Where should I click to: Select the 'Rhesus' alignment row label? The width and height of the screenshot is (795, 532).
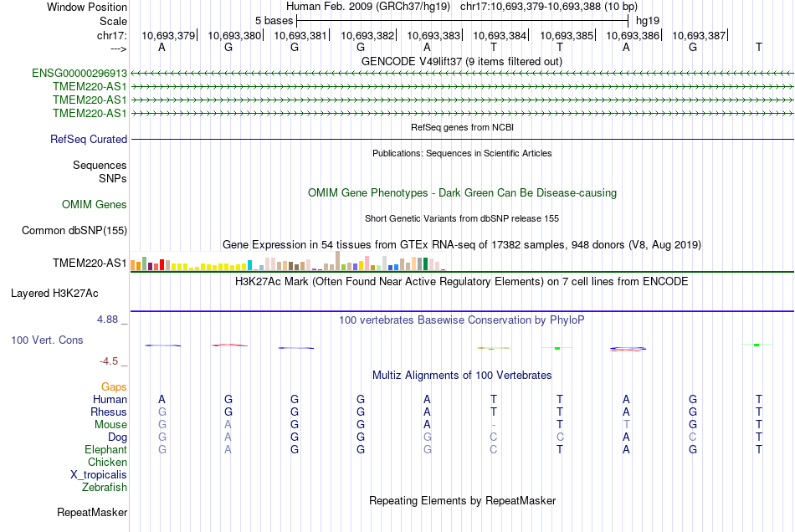tap(109, 412)
